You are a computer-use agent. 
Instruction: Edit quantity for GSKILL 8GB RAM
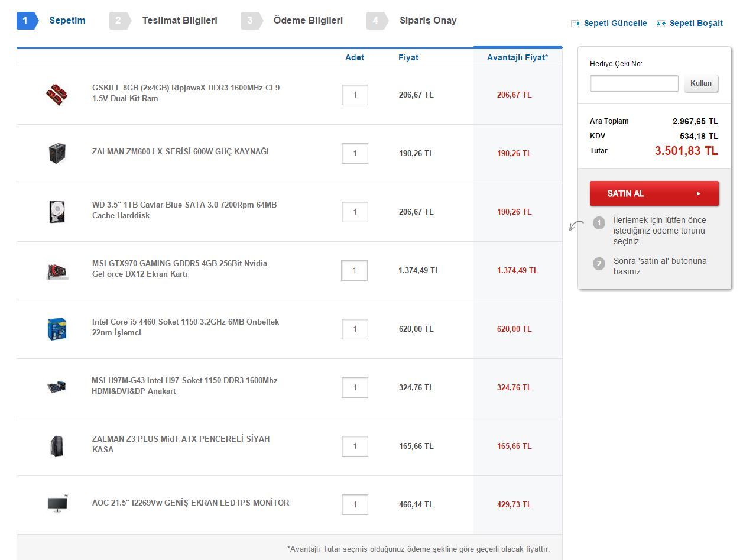[x=355, y=95]
